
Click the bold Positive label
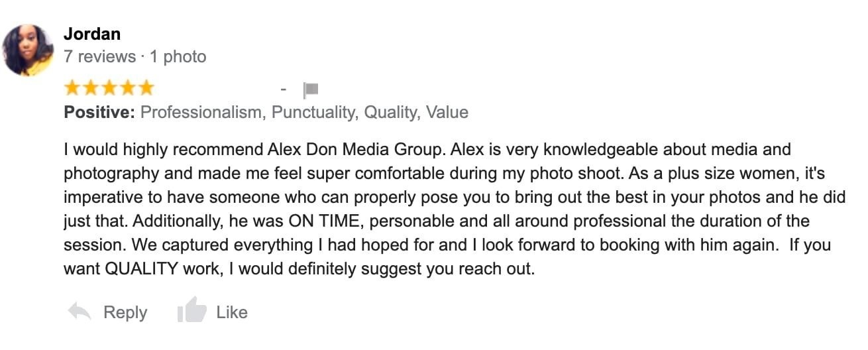click(x=99, y=113)
